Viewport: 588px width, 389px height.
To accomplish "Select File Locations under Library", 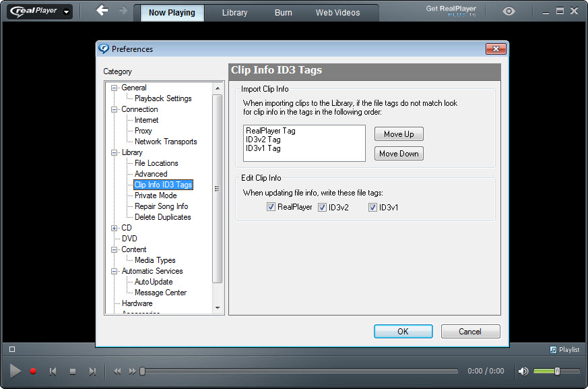I will [x=156, y=163].
